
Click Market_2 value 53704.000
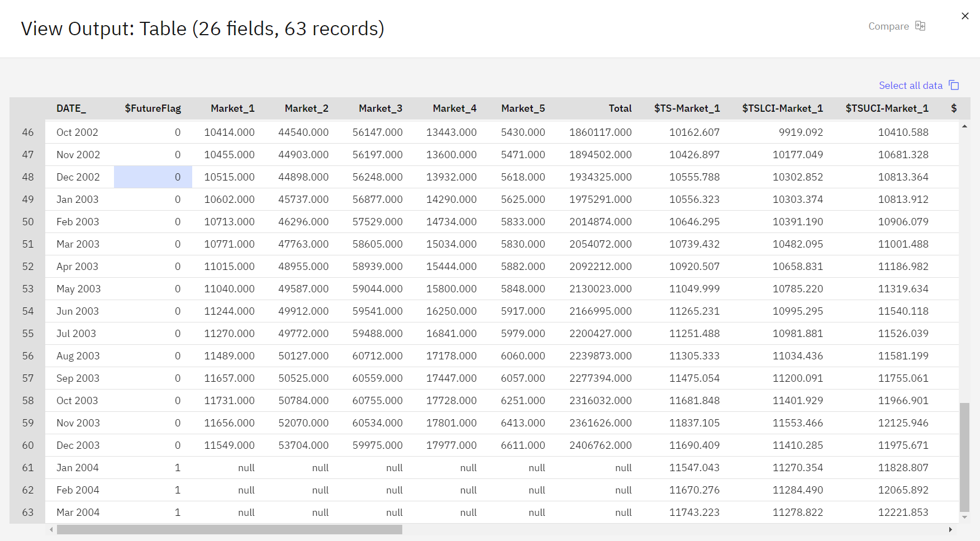303,445
